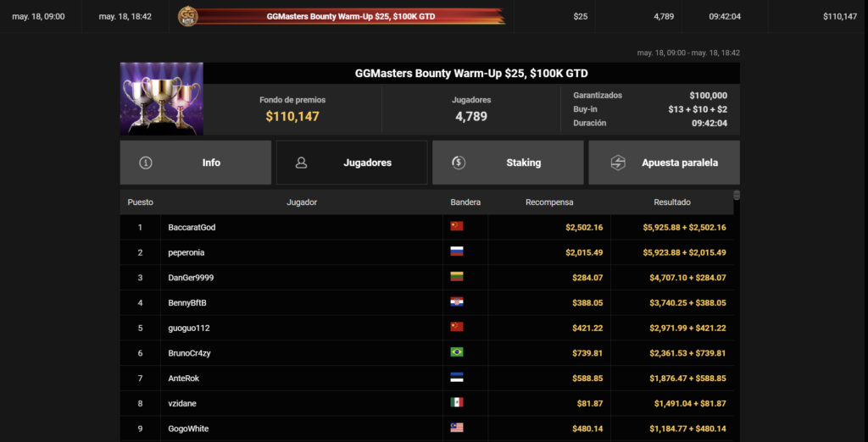Sort by the Resultado column header
Viewport: 868px width, 442px height.
coord(672,202)
